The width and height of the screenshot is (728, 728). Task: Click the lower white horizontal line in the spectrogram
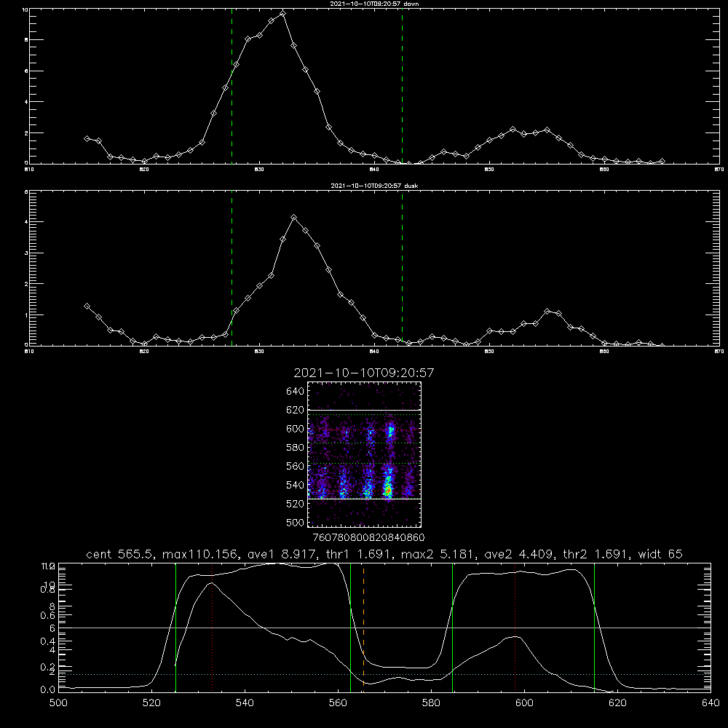(x=364, y=499)
